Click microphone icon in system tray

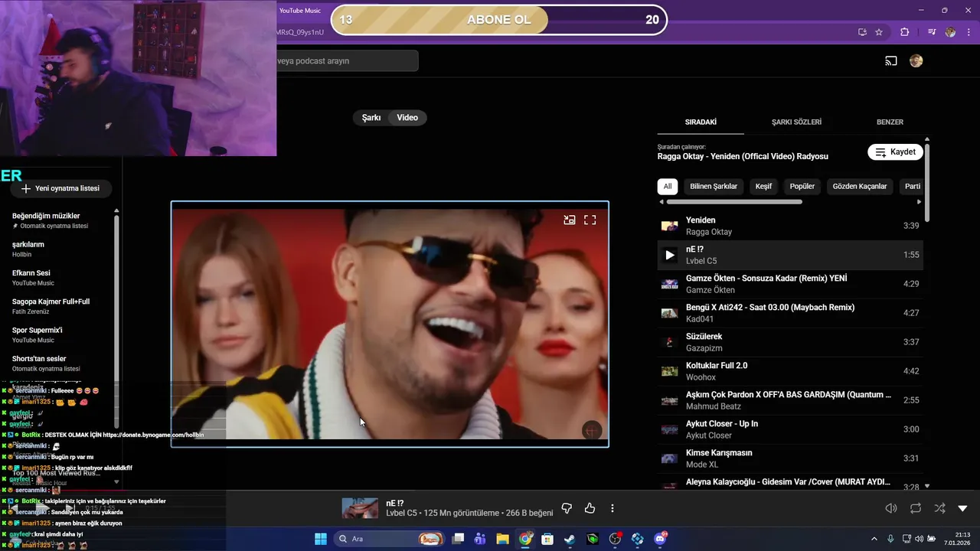coord(890,539)
